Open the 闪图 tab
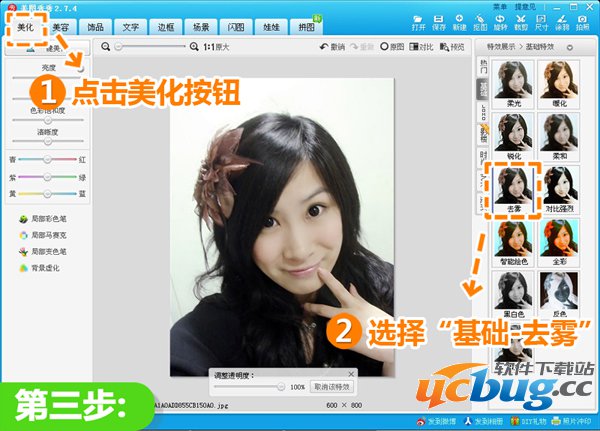The image size is (600, 431). coord(236,27)
